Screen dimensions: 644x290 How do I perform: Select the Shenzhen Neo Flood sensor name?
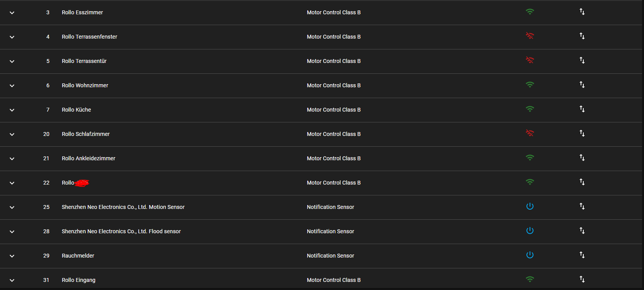point(121,231)
